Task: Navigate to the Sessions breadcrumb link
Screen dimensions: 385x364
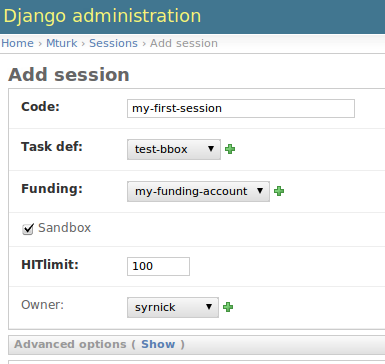Action: point(113,43)
